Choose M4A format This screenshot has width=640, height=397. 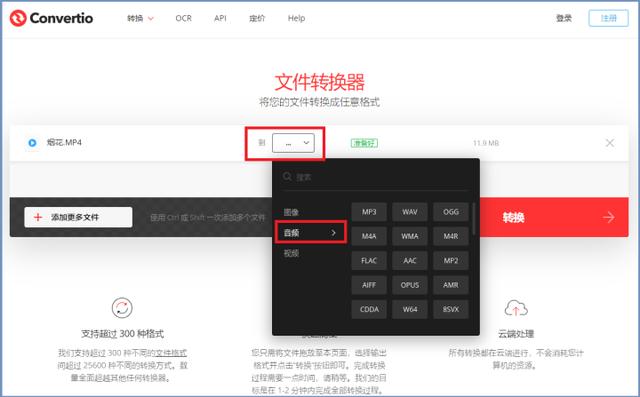(x=369, y=236)
